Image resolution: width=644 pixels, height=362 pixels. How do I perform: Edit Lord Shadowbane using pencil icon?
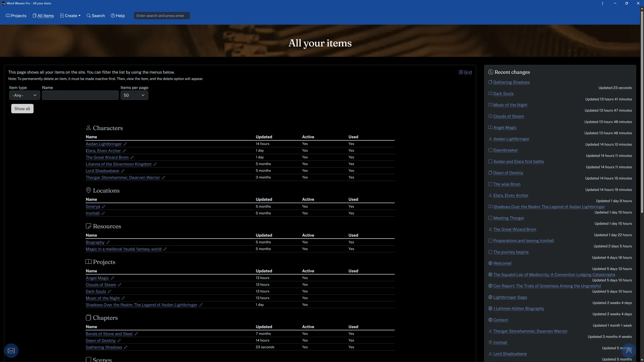(x=123, y=171)
